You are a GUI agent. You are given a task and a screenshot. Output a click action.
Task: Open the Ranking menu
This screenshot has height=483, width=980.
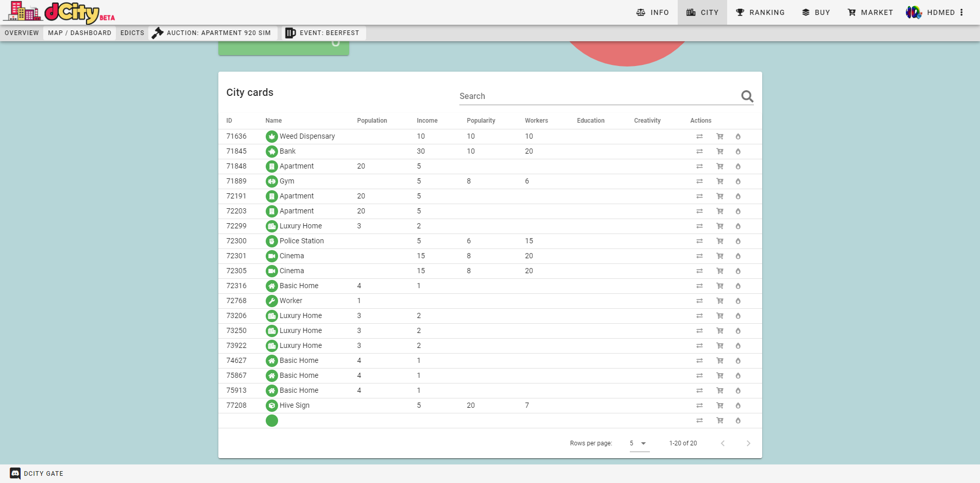(760, 12)
